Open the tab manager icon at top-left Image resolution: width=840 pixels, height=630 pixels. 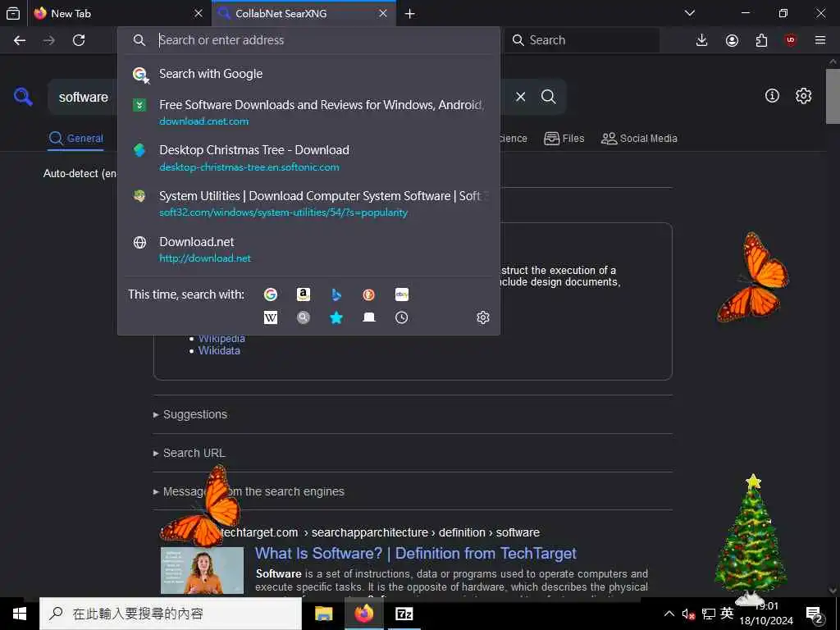click(13, 13)
